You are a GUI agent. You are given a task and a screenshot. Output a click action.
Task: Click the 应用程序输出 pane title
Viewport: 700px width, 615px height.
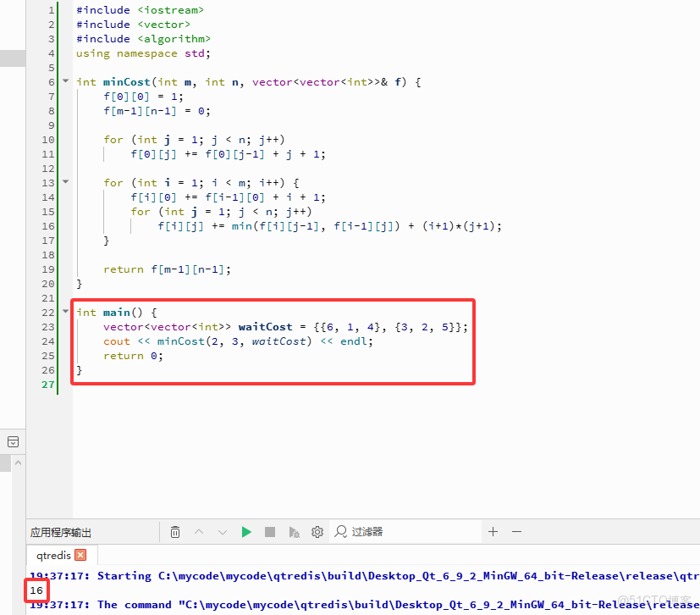click(61, 532)
